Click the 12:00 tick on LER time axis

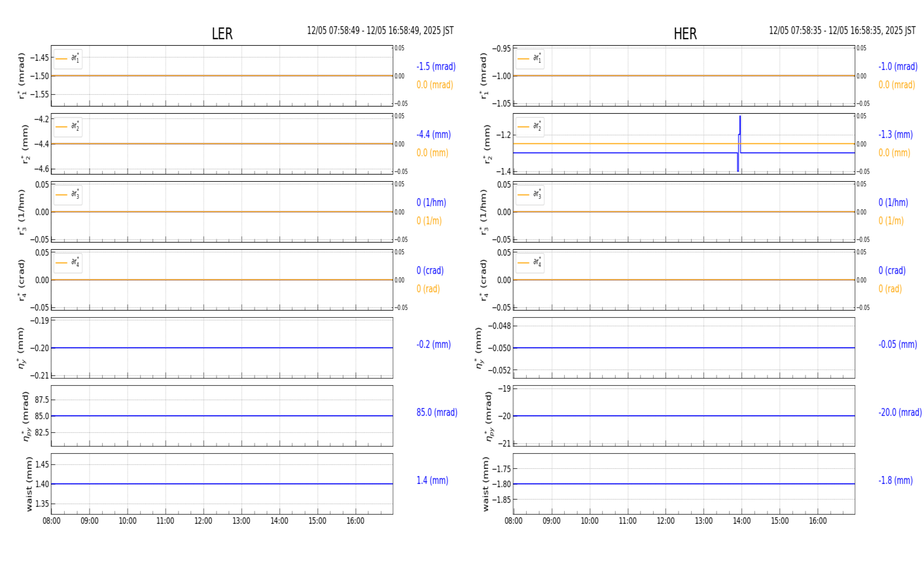point(204,521)
